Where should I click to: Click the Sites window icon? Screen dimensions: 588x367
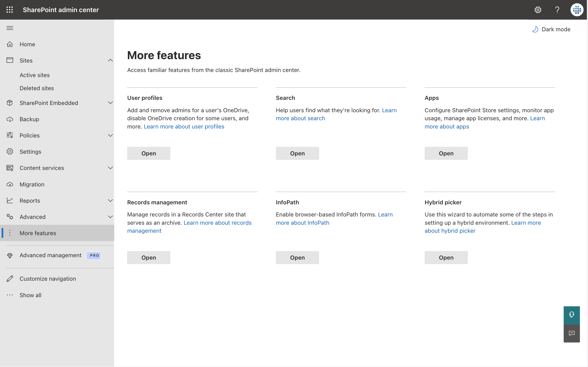click(10, 60)
